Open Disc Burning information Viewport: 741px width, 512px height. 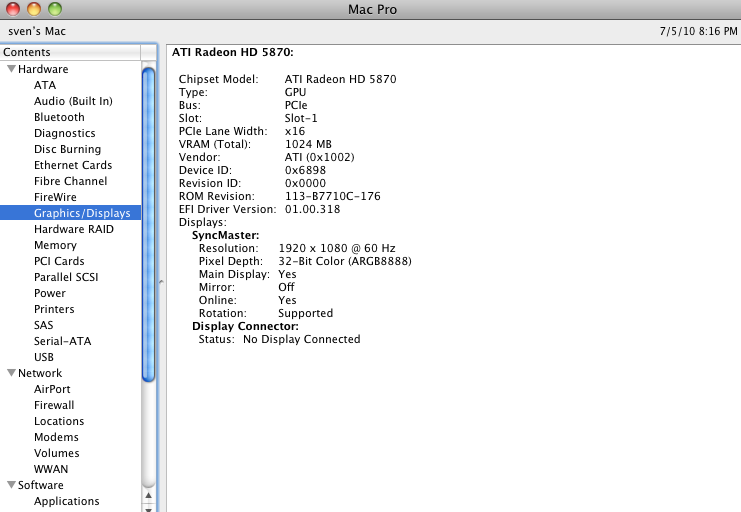click(68, 149)
